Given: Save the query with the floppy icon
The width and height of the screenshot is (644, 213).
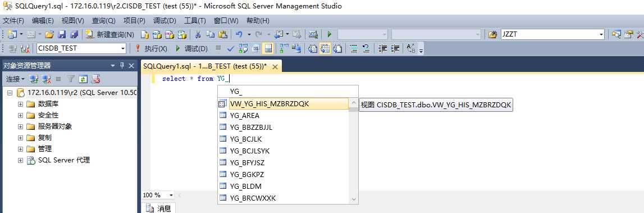Looking at the screenshot, I should click(x=62, y=34).
